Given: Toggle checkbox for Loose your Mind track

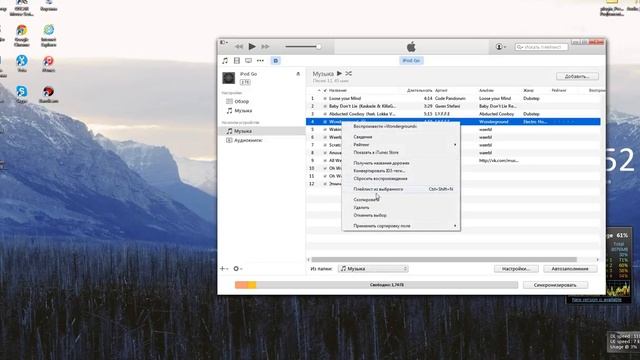Looking at the screenshot, I should click(x=325, y=98).
